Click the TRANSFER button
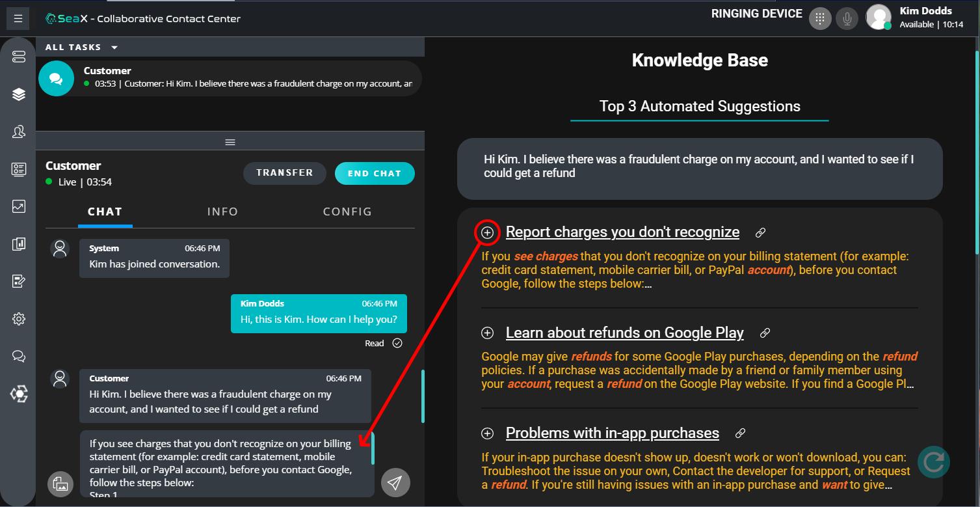This screenshot has height=507, width=980. point(284,173)
